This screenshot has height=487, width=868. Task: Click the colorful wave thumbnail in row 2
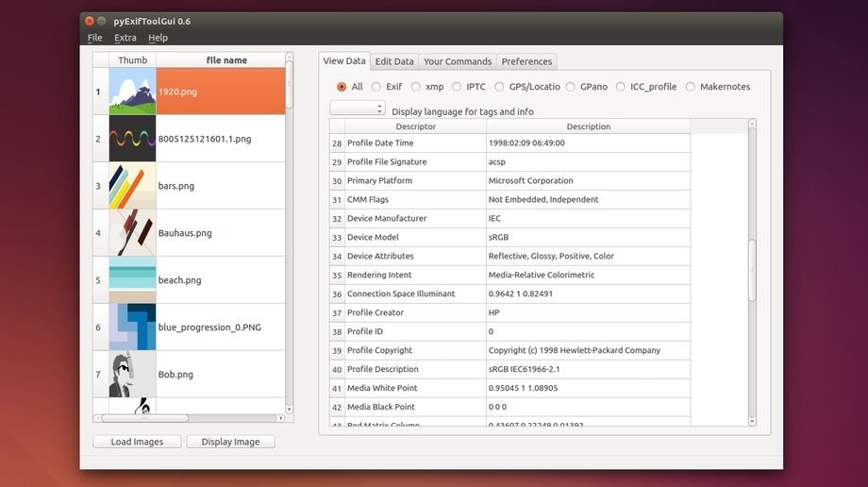pos(132,139)
